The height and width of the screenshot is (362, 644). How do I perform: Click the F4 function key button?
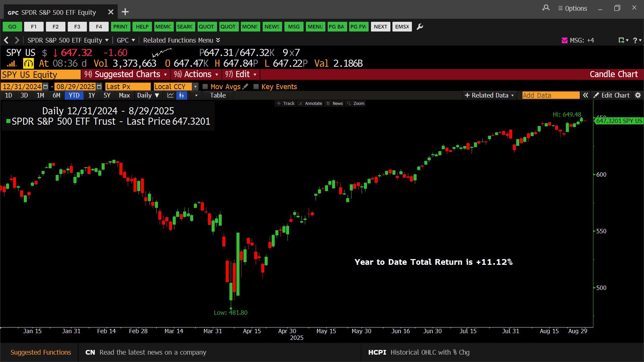99,27
